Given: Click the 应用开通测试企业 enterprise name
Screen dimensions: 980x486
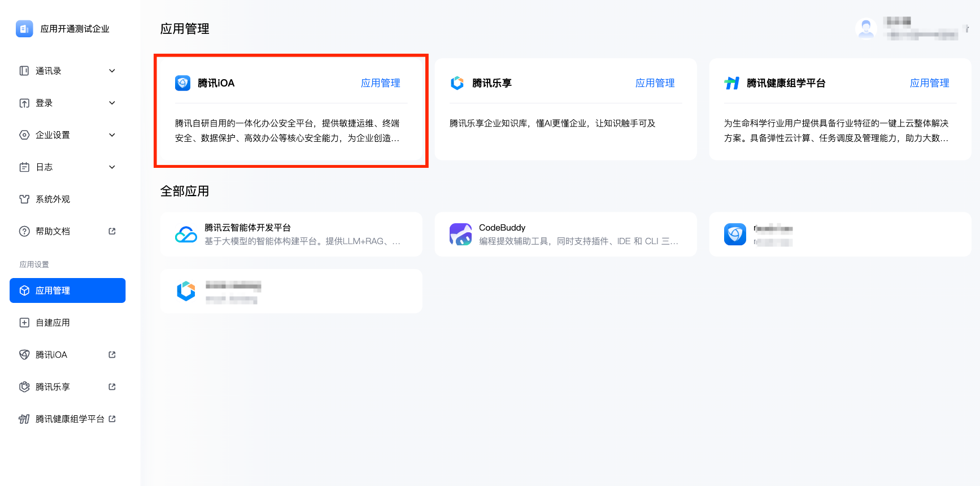Looking at the screenshot, I should coord(75,29).
